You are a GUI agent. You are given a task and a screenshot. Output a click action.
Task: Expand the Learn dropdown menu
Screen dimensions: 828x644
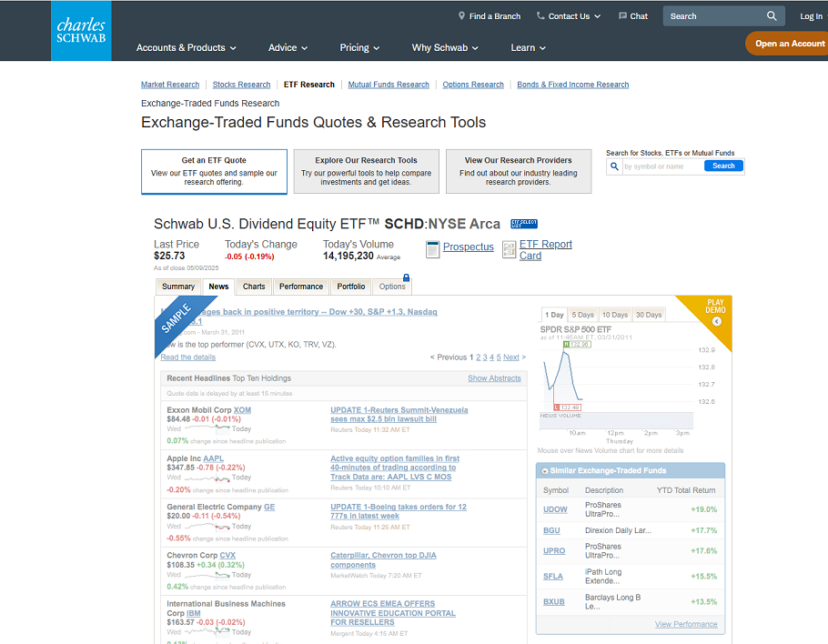pyautogui.click(x=528, y=47)
